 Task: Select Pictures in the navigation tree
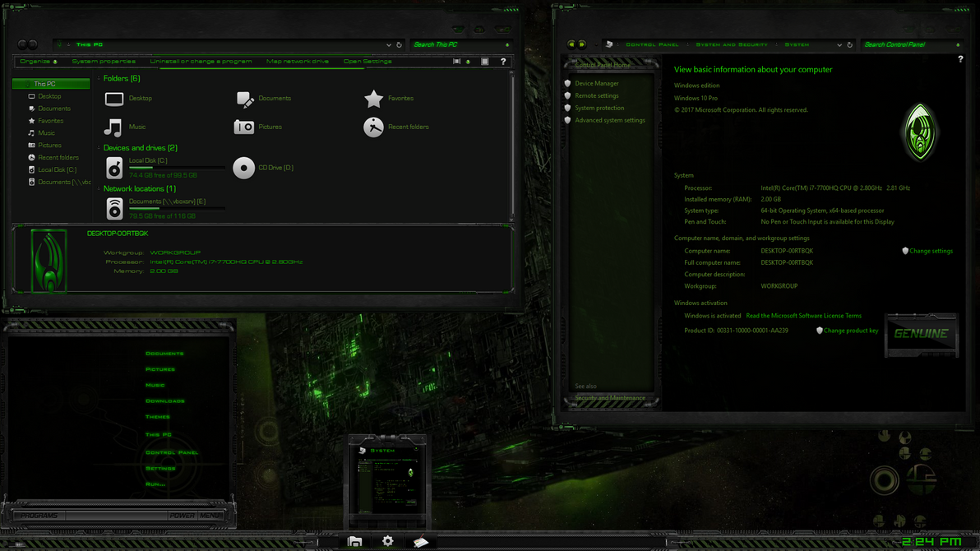tap(49, 145)
